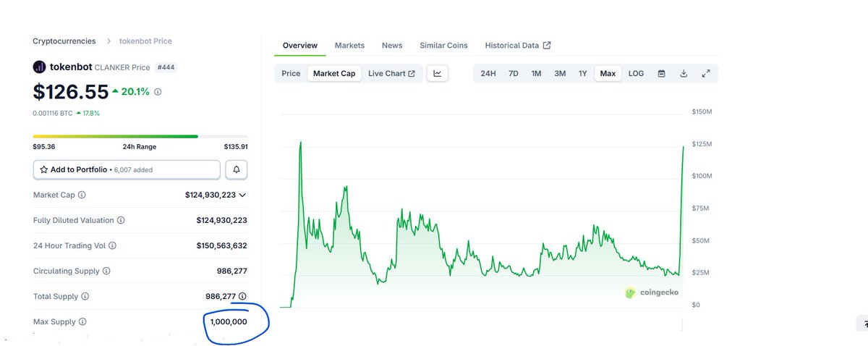Click the tokenbot coin logo icon

pos(39,67)
